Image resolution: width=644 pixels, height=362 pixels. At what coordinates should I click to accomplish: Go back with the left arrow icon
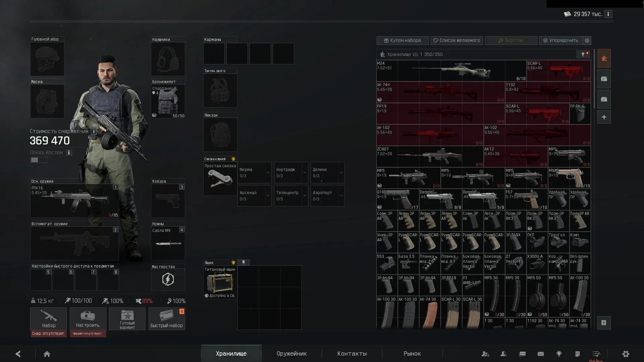[x=18, y=354]
